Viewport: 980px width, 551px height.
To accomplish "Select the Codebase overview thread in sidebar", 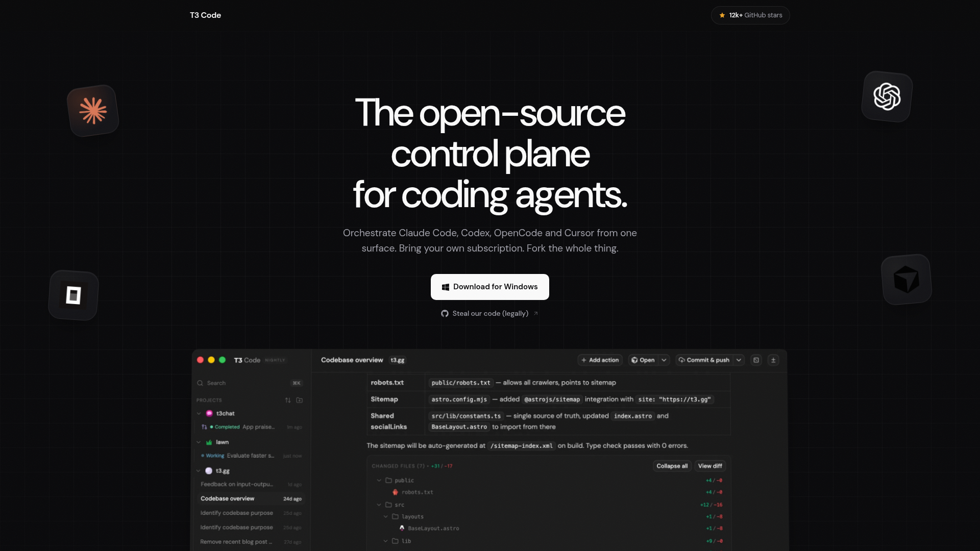I will 251,498.
